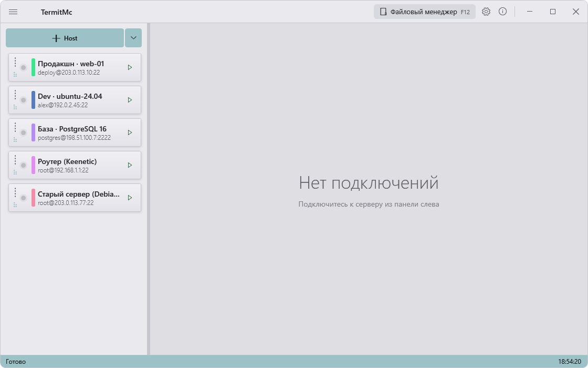
Task: Click the green color tag on Продакшн · web-01
Action: (34, 68)
